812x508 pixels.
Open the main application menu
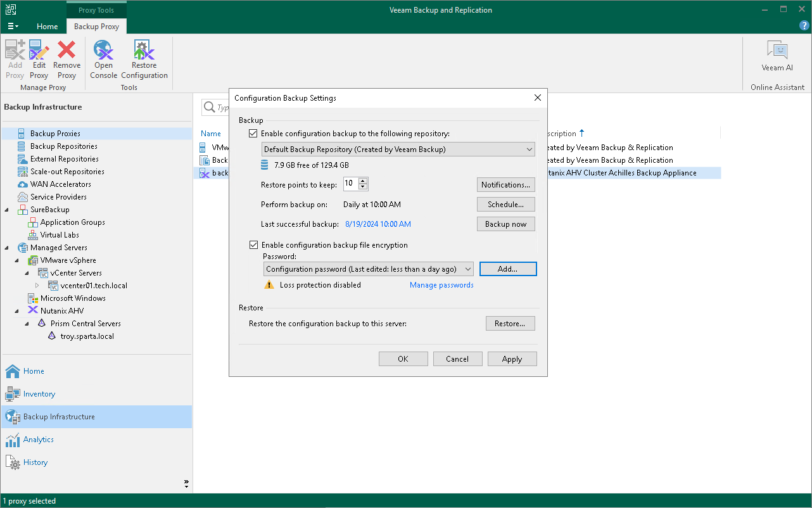(x=13, y=26)
